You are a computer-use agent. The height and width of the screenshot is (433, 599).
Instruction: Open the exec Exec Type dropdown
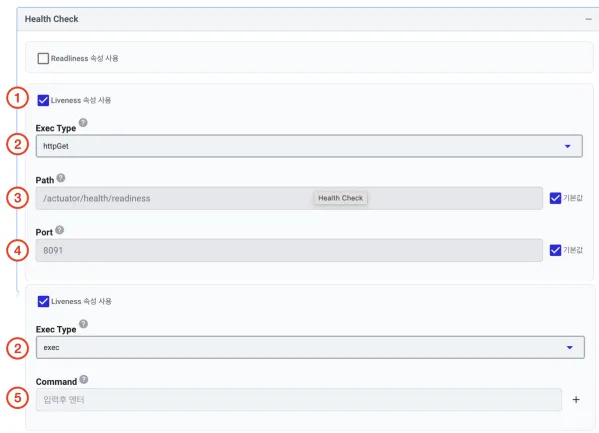(310, 347)
